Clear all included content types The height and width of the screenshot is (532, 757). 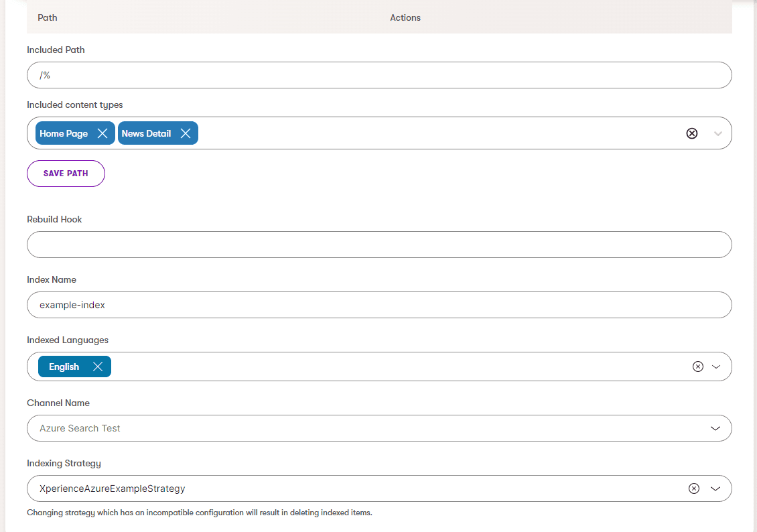tap(692, 133)
